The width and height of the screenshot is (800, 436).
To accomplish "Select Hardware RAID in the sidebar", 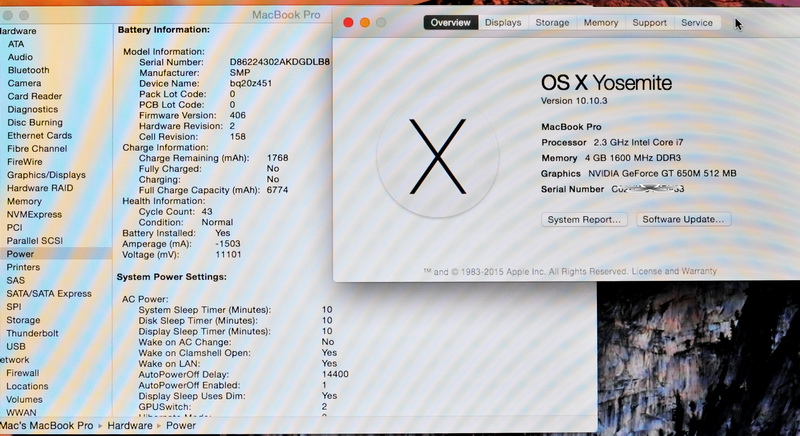I will tap(40, 188).
